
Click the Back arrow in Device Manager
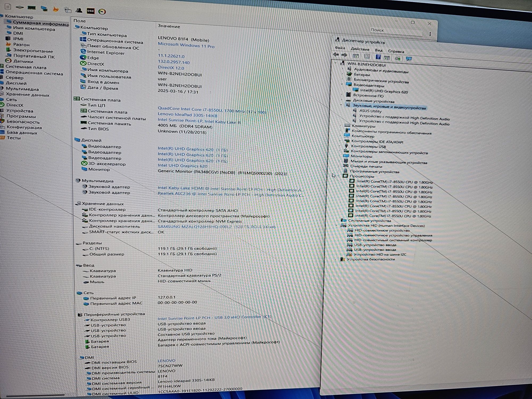point(336,55)
